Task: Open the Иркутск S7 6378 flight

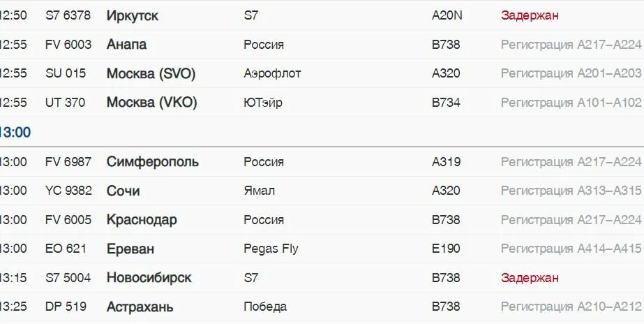Action: click(x=322, y=15)
